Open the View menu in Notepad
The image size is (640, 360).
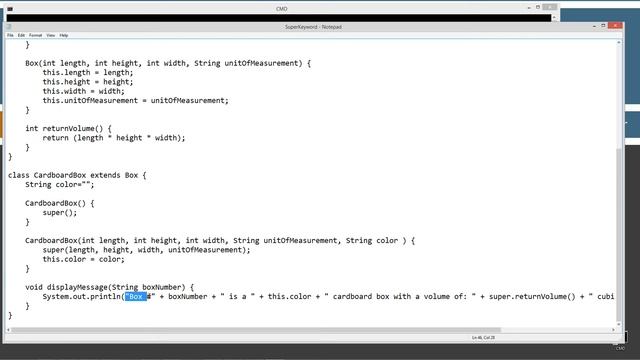[51, 36]
